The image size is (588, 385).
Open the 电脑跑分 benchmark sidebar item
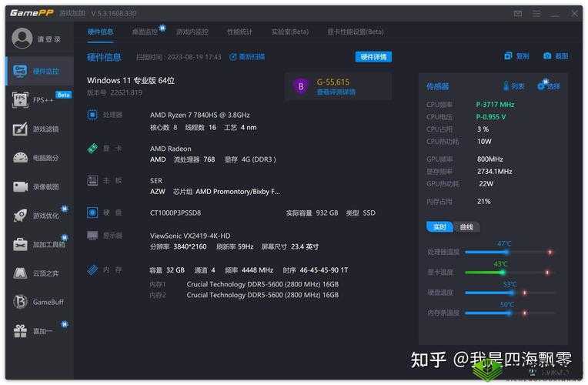(40, 158)
